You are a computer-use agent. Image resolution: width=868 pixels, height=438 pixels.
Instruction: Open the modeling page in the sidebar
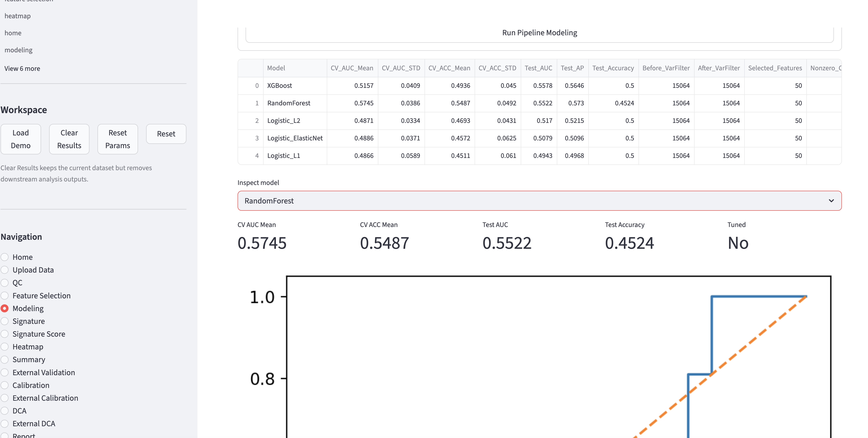[x=19, y=50]
